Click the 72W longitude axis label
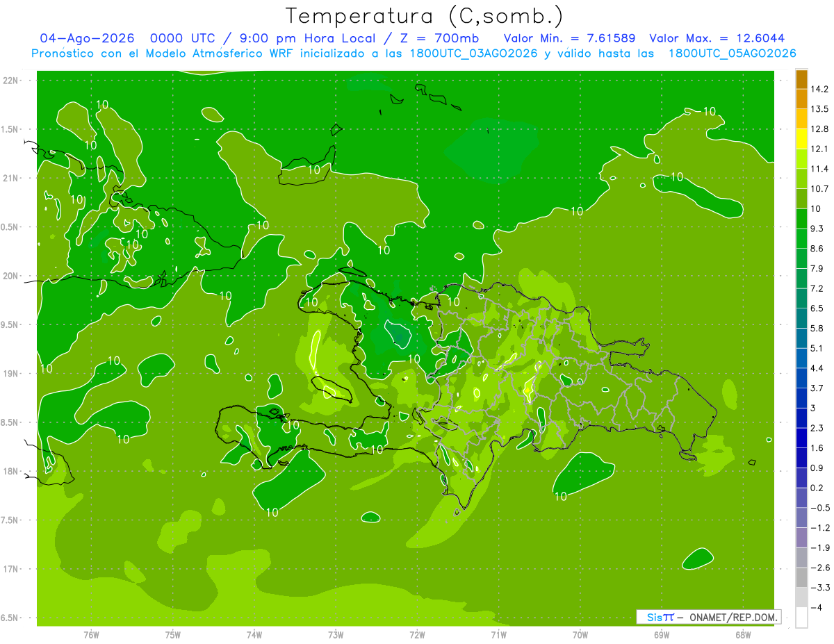 (x=417, y=634)
